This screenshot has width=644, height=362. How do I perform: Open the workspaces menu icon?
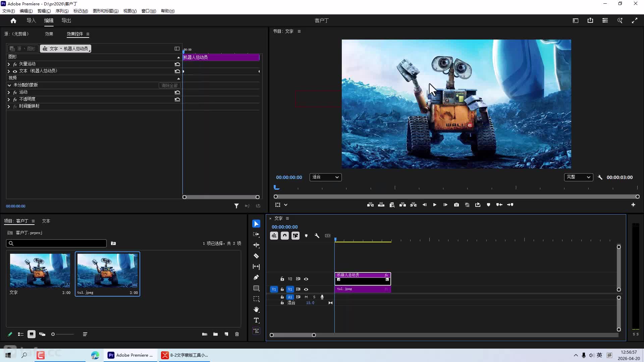605,21
